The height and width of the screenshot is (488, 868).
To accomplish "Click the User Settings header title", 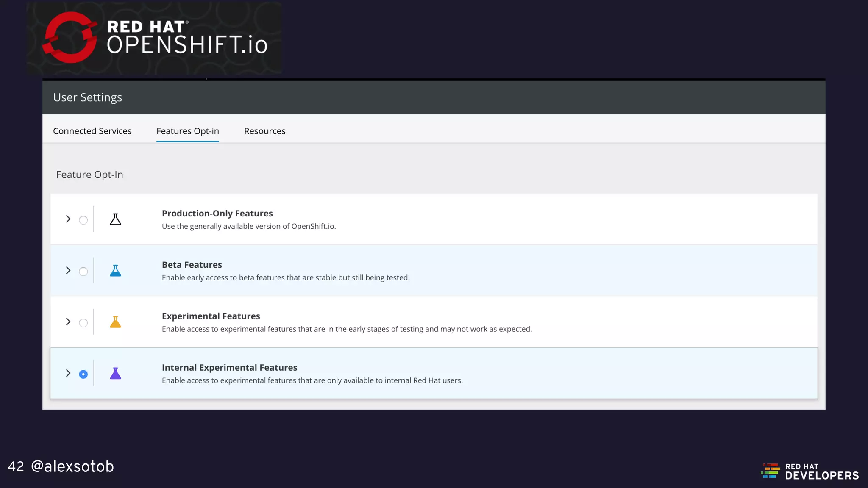I will tap(87, 97).
